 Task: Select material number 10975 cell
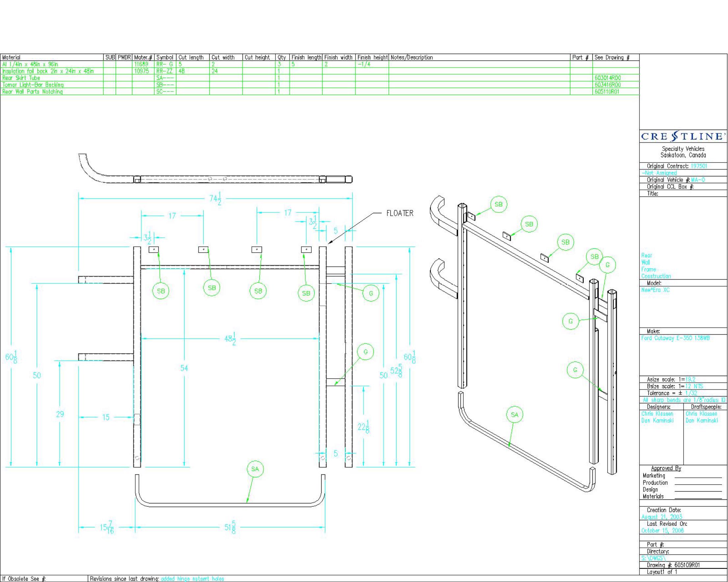coord(143,71)
